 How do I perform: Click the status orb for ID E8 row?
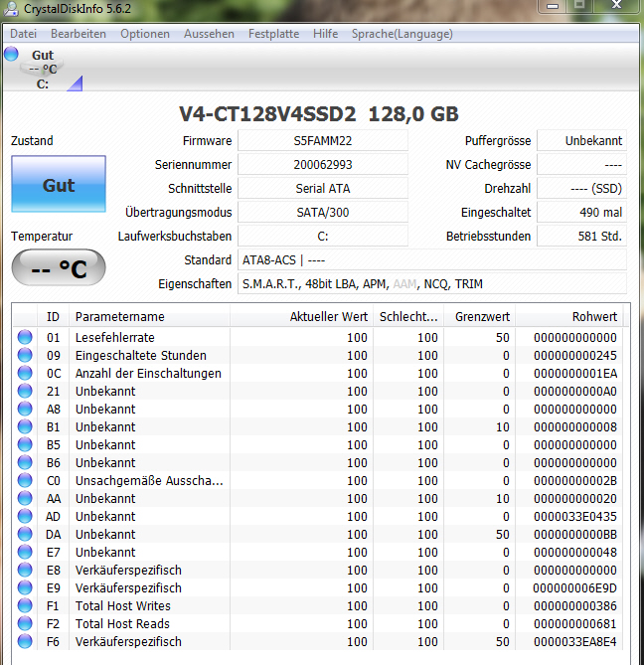(25, 570)
